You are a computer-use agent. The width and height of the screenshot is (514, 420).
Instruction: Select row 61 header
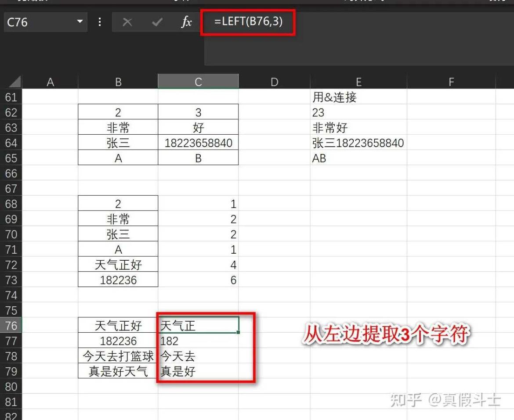11,97
